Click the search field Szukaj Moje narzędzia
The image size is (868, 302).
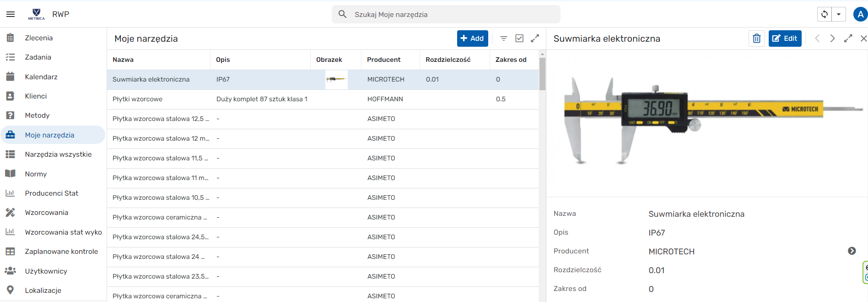point(446,14)
